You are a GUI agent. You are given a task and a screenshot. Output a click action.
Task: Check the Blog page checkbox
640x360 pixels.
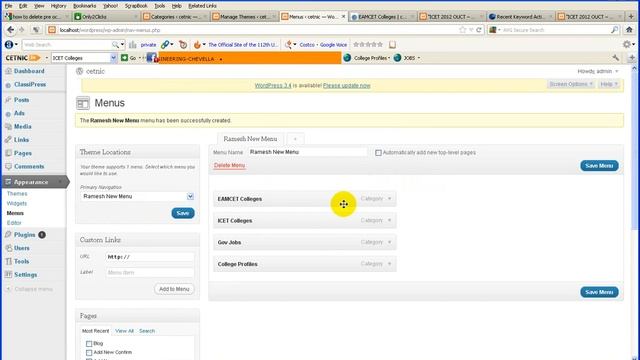click(89, 344)
